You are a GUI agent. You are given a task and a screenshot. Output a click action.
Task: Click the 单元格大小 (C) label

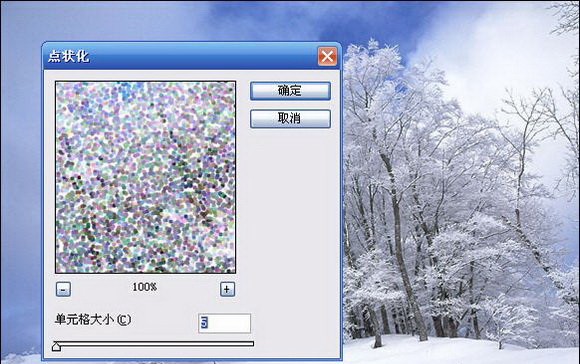(x=93, y=320)
